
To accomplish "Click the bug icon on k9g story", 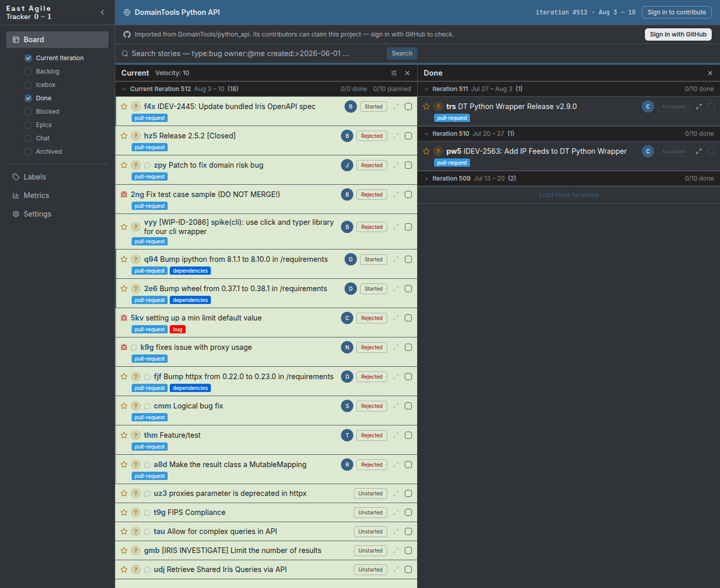I will (x=124, y=347).
